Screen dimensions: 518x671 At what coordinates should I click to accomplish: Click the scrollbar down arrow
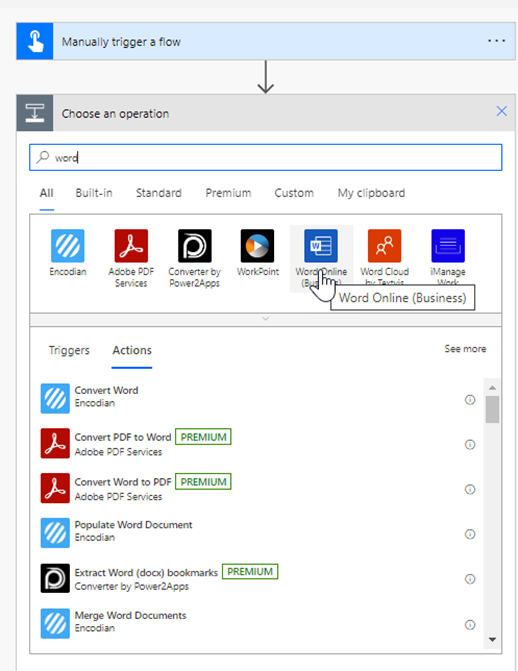point(492,639)
